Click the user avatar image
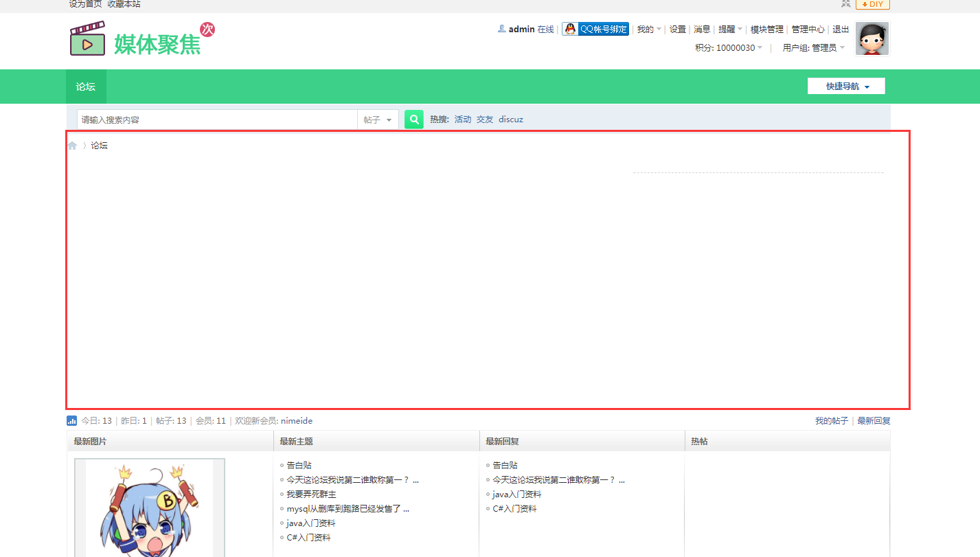Screen dimensions: 980x557 [872, 38]
